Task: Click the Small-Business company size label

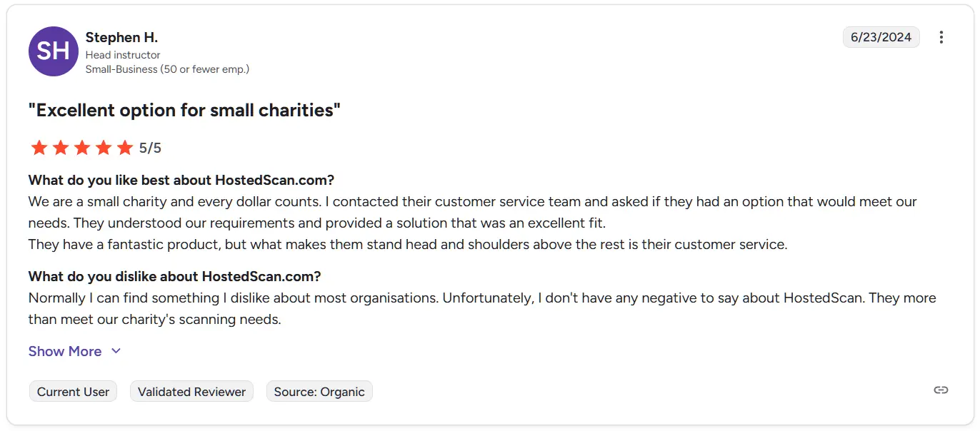Action: tap(167, 69)
